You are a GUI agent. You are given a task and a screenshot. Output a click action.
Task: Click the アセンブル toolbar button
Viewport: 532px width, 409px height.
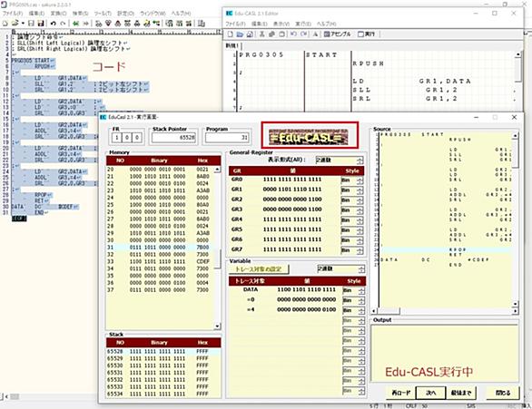337,34
